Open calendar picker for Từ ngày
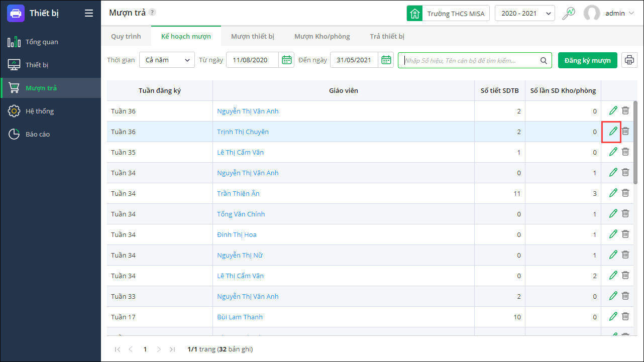Viewport: 644px width, 362px height. 287,60
